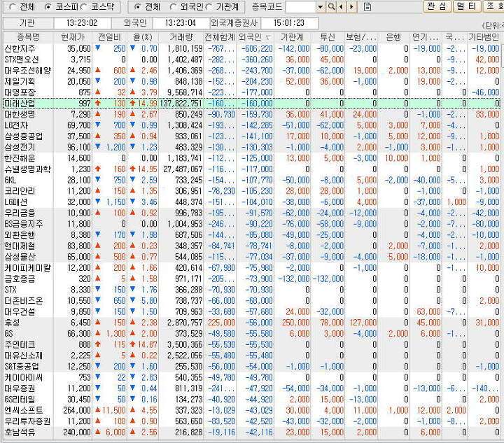The image size is (504, 443).
Task: Sort by the 전체합계 column header
Action: click(x=220, y=37)
